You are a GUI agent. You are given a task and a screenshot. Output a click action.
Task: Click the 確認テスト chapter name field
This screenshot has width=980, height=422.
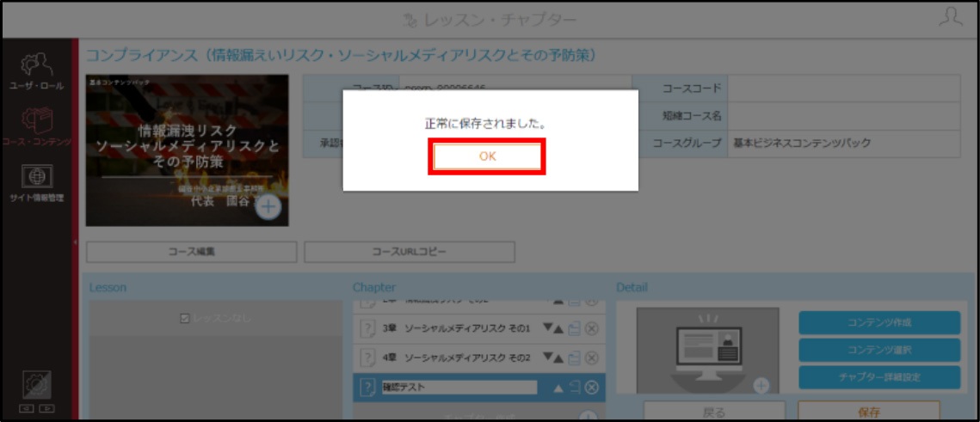pyautogui.click(x=459, y=388)
